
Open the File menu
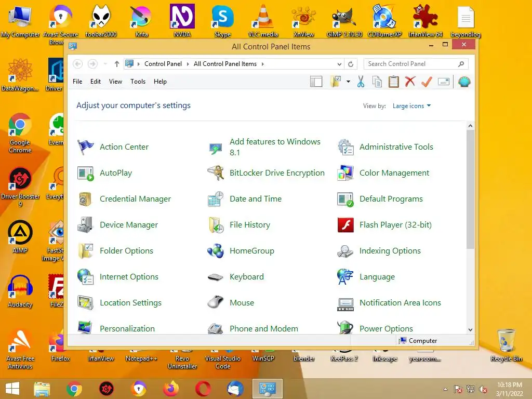point(77,82)
